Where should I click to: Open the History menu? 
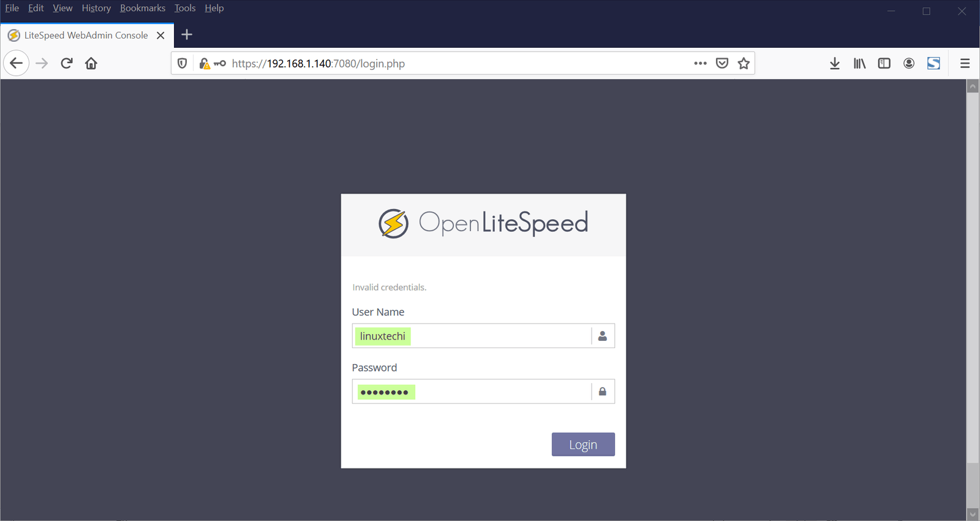tap(96, 8)
